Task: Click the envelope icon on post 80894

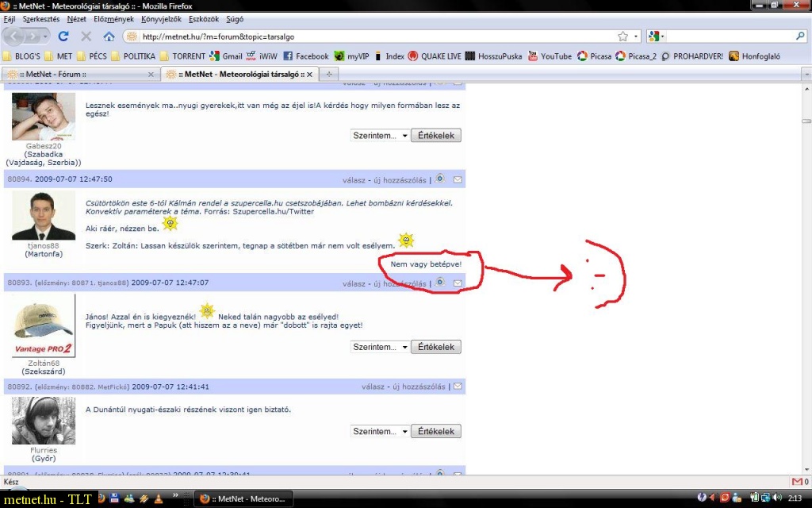Action: [x=458, y=179]
